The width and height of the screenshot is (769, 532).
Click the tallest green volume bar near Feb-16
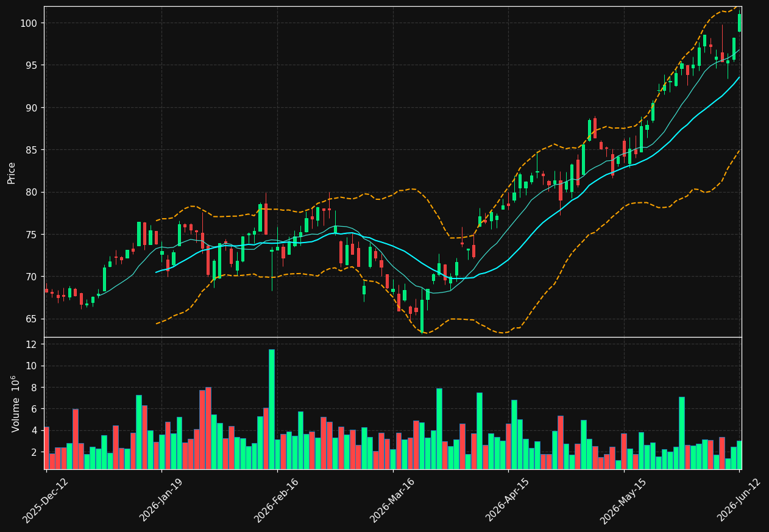271,409
